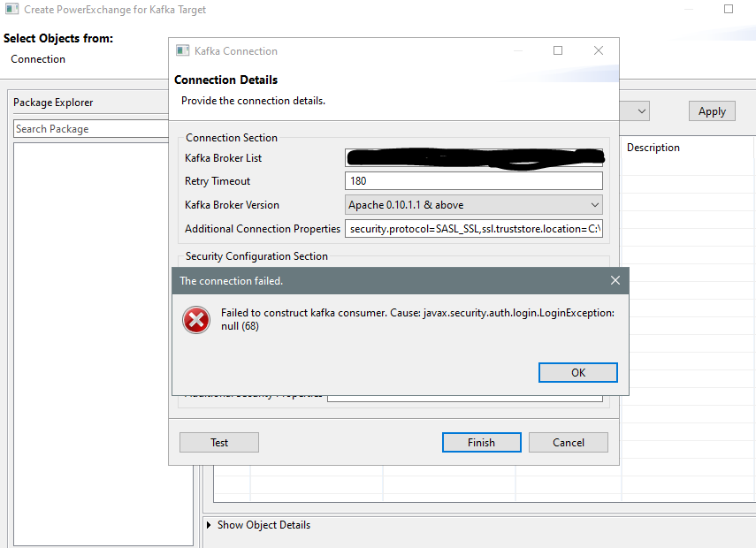The height and width of the screenshot is (548, 756).
Task: Maximize the Kafka Connection dialog
Action: click(558, 50)
